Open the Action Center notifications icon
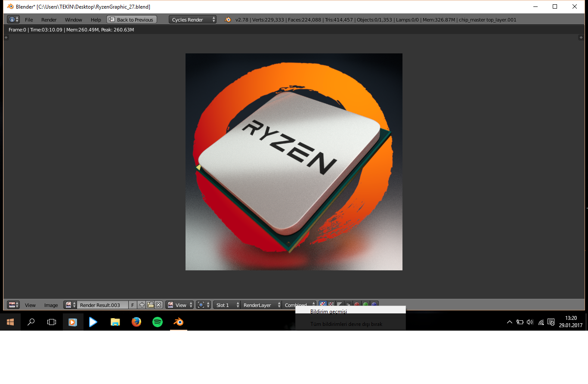The height and width of the screenshot is (384, 588). pyautogui.click(x=551, y=322)
